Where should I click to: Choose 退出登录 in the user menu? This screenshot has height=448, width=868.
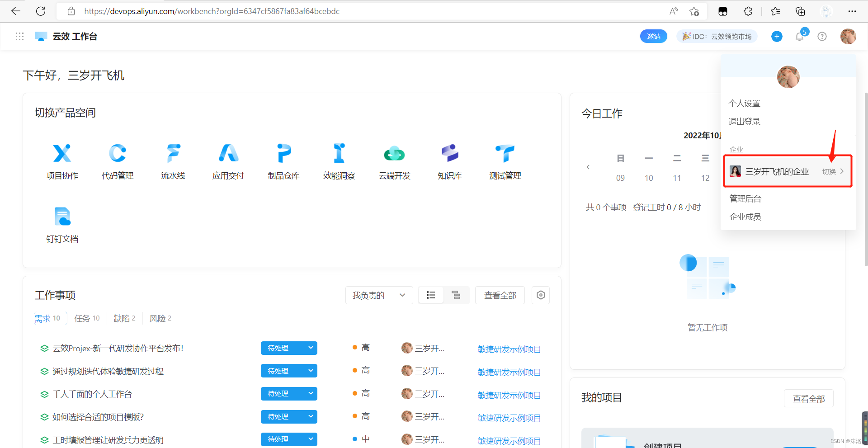745,122
